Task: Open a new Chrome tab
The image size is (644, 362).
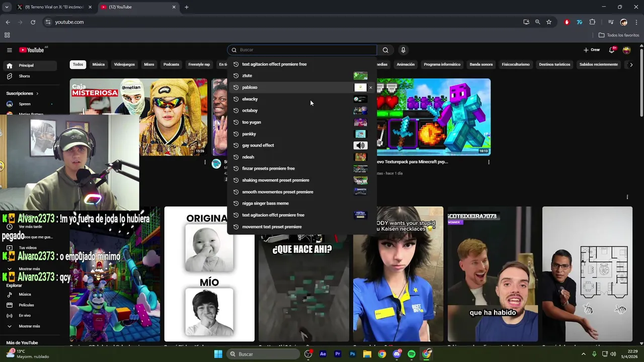Action: [x=187, y=7]
